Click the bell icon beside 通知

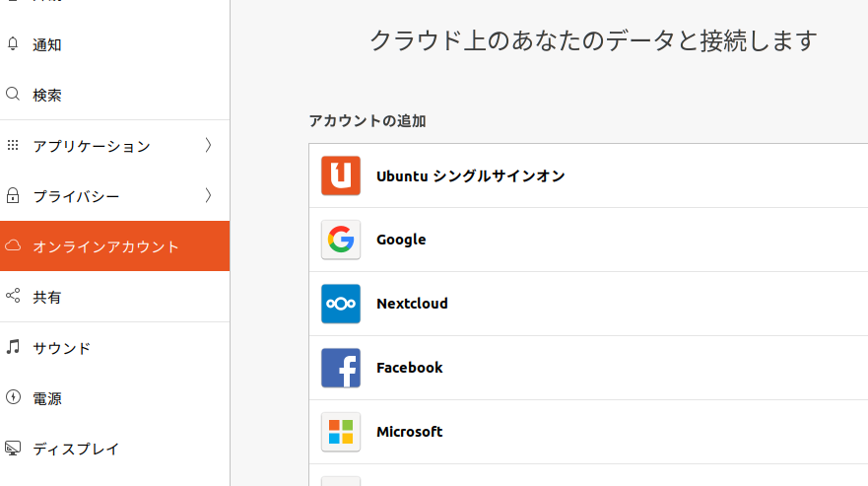click(13, 43)
